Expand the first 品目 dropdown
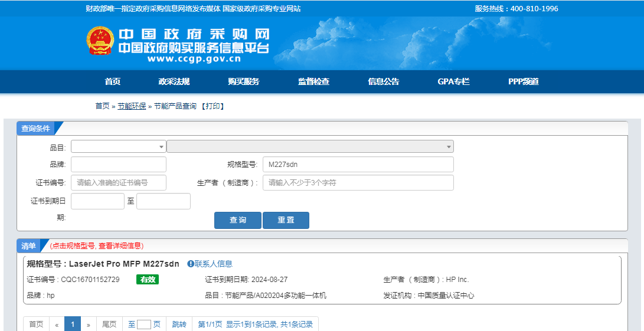Image resolution: width=644 pixels, height=331 pixels. tap(118, 146)
